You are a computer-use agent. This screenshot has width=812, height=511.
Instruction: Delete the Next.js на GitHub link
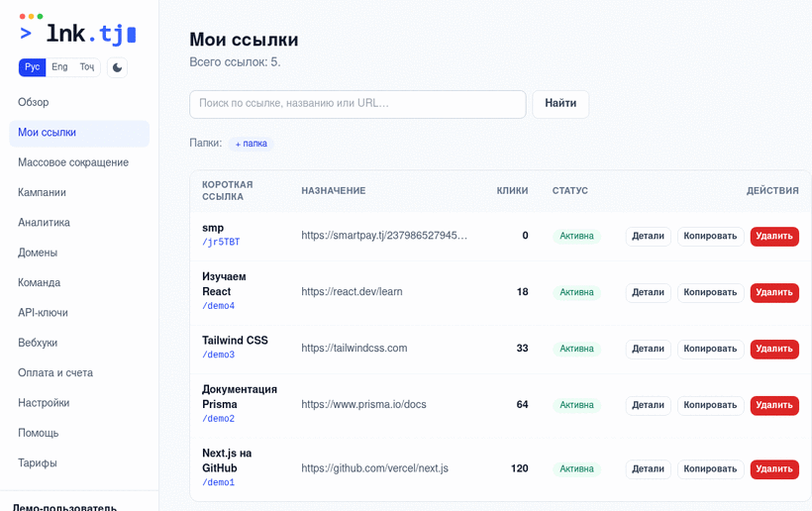[774, 469]
